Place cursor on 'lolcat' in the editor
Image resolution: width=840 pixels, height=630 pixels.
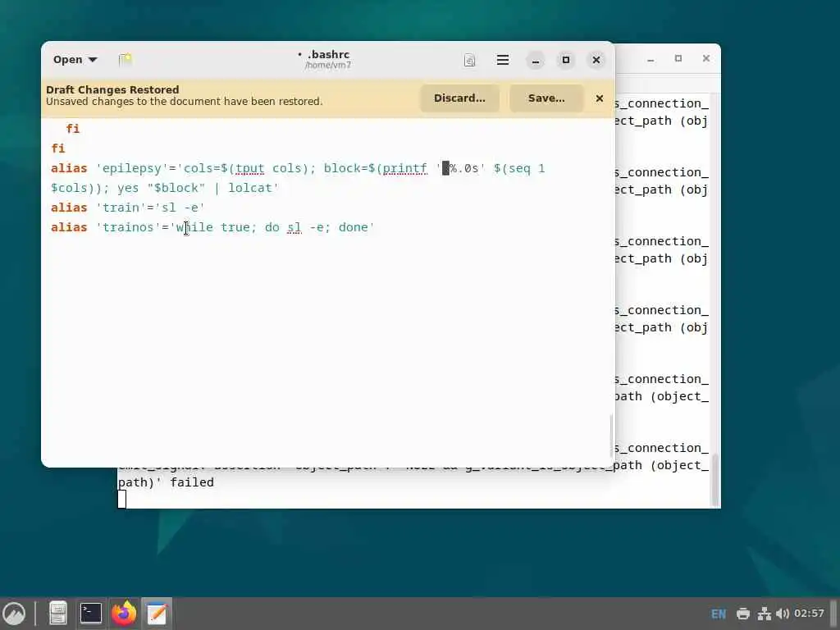(250, 188)
